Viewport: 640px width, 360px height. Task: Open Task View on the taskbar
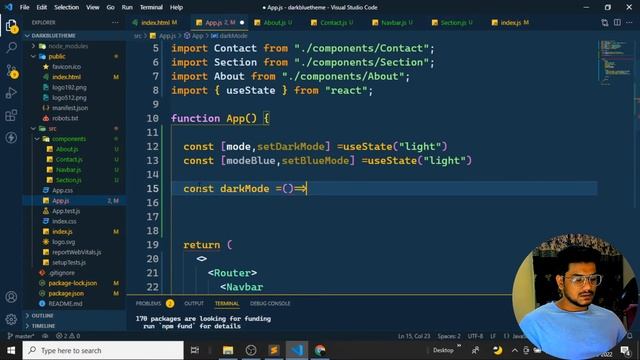tap(195, 350)
